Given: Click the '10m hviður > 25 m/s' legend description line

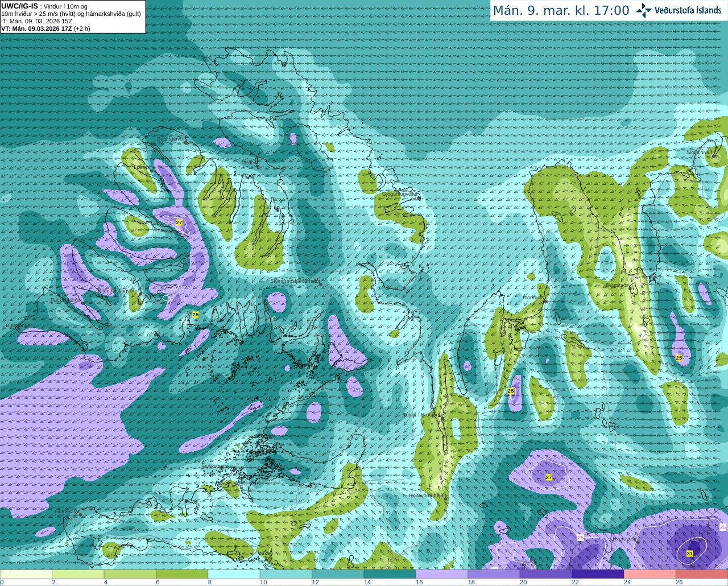Looking at the screenshot, I should 71,14.
